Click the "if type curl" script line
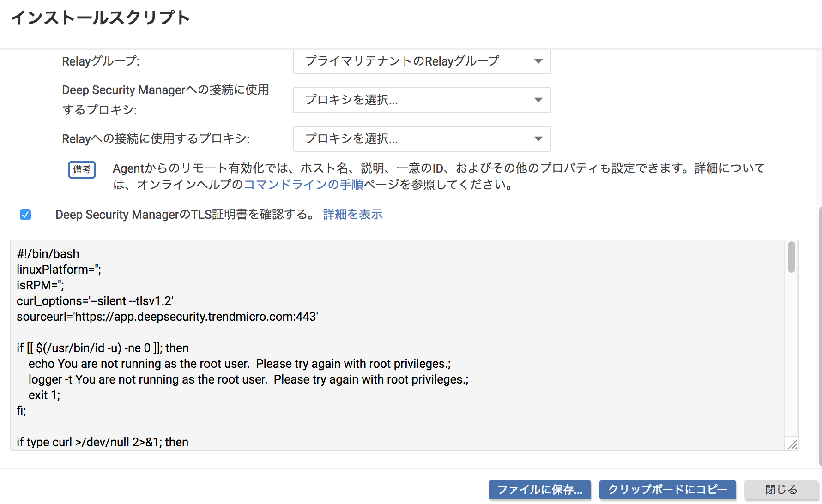 click(x=103, y=442)
